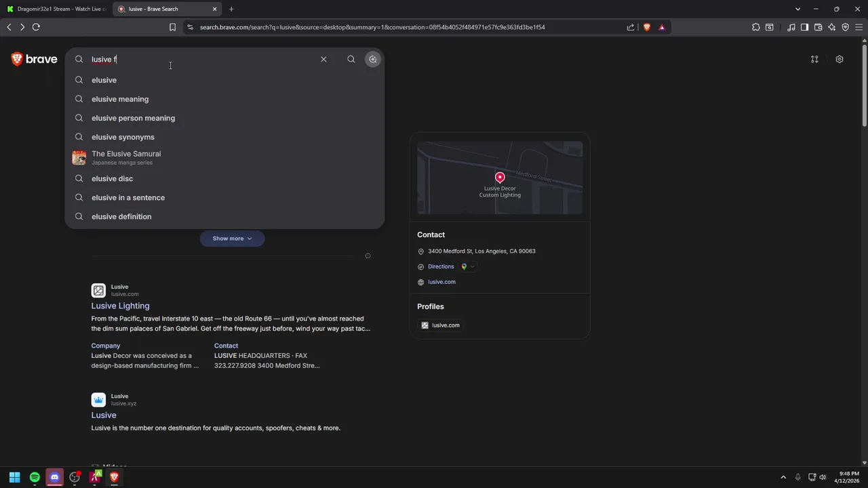Open the Company sublink
The image size is (868, 488).
[106, 346]
